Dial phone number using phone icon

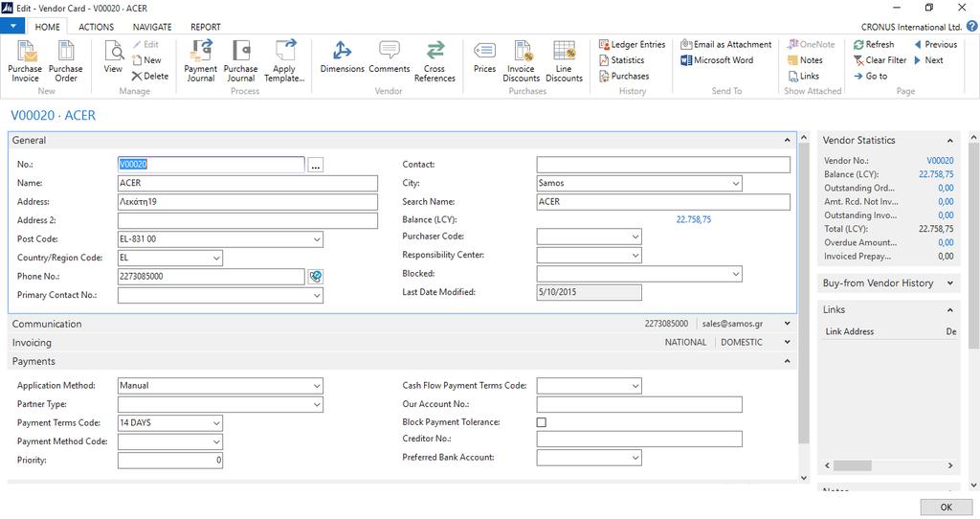pos(316,277)
